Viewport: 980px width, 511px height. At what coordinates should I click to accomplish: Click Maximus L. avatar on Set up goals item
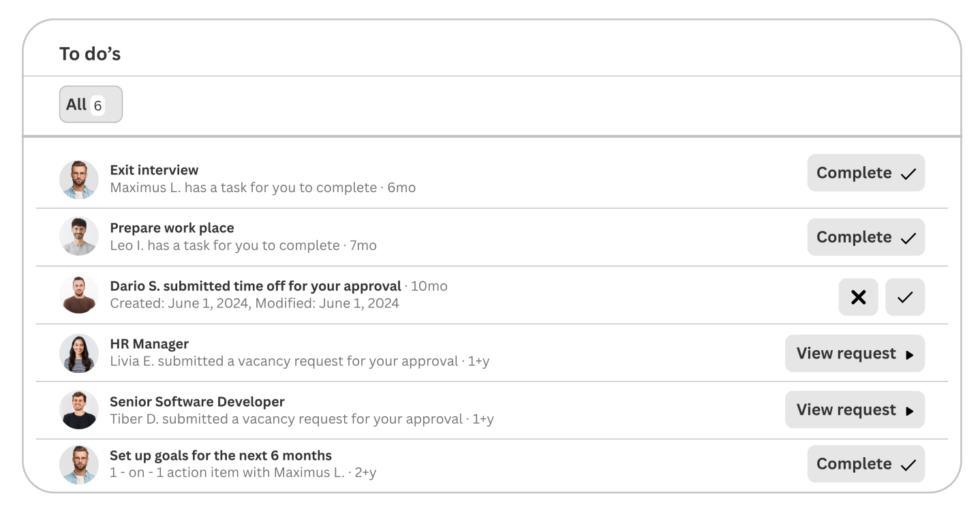tap(78, 464)
